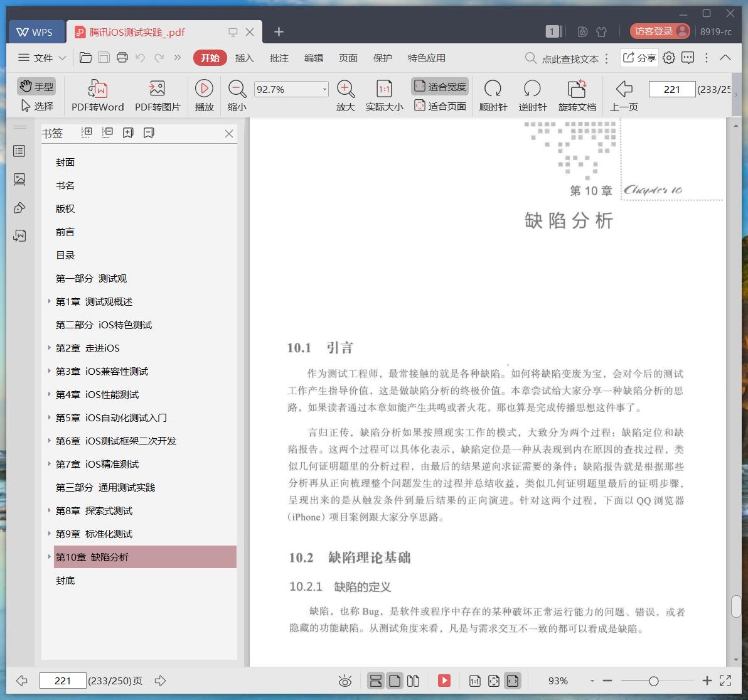Expand the 第10章 缺陷分析 bookmark
748x700 pixels.
click(49, 556)
